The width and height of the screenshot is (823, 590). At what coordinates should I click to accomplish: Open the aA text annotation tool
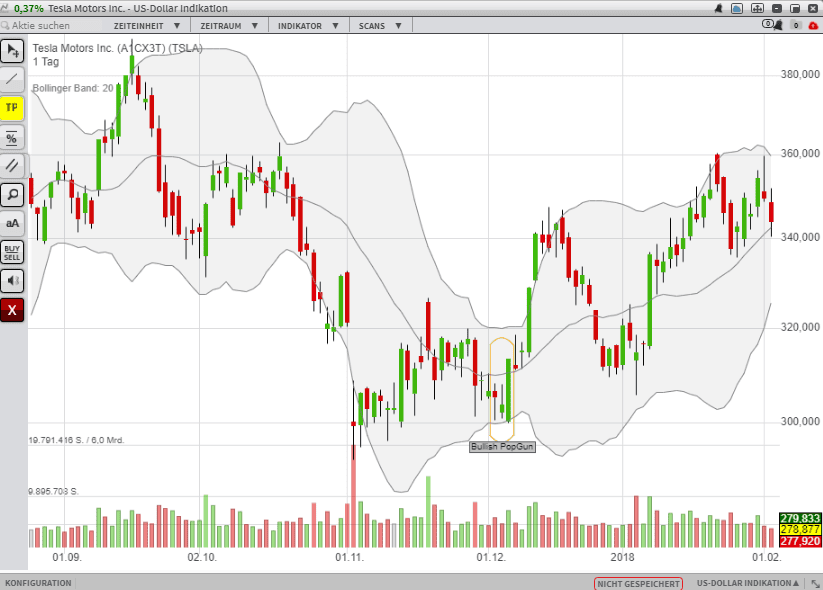12,223
